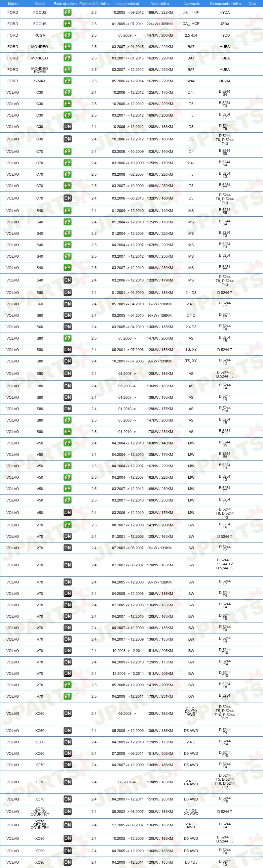This screenshot has width=263, height=868.
Task: Click the KUGA model cell
Action: [40, 35]
